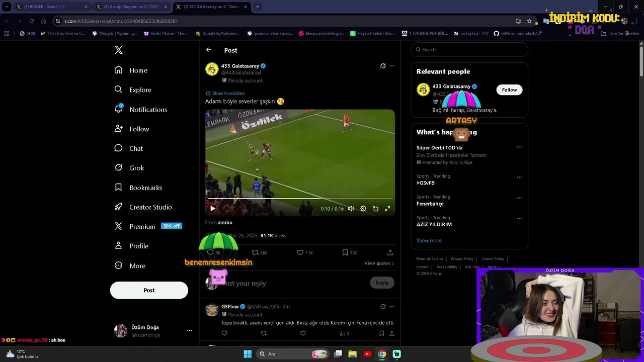Open GSFlow reply more options

(x=392, y=306)
